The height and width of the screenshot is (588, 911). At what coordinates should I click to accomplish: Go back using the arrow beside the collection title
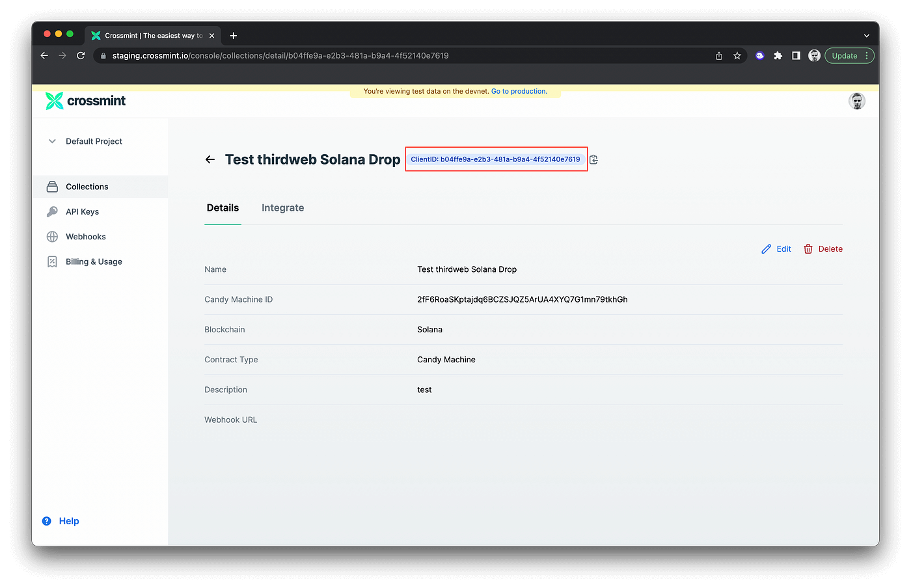tap(210, 159)
